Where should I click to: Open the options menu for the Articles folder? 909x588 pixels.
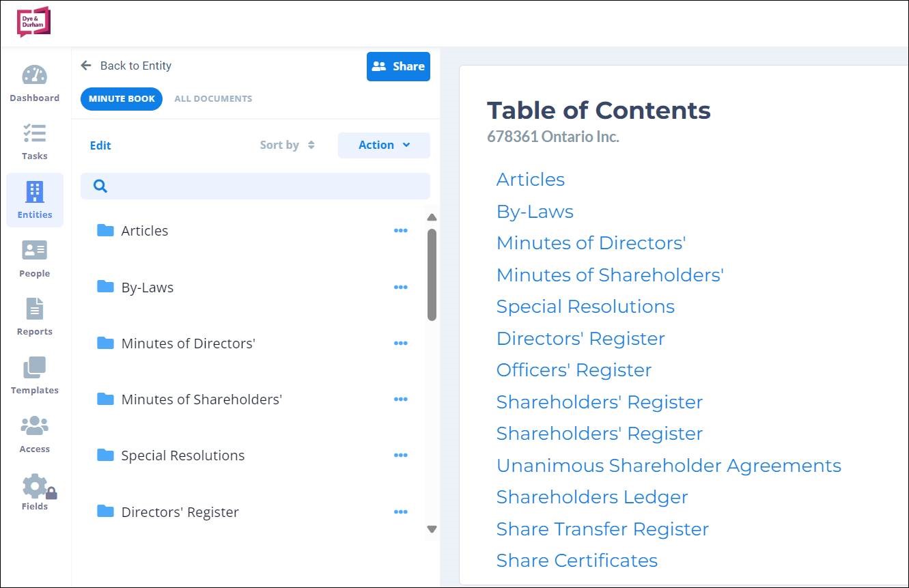click(x=401, y=230)
